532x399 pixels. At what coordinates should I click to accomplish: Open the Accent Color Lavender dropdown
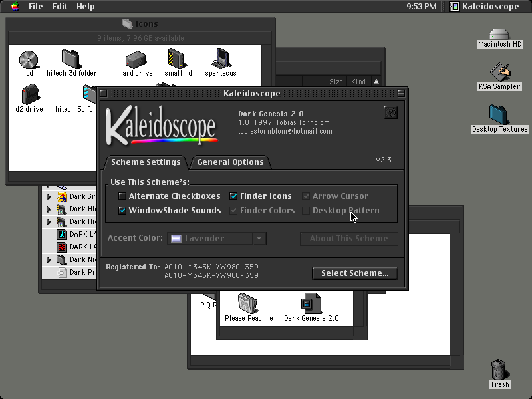217,239
